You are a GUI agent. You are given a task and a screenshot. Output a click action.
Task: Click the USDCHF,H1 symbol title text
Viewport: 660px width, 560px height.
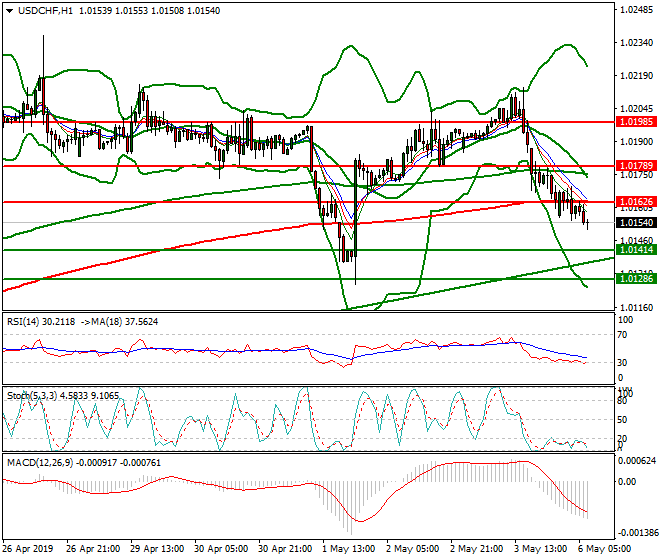tap(45, 11)
